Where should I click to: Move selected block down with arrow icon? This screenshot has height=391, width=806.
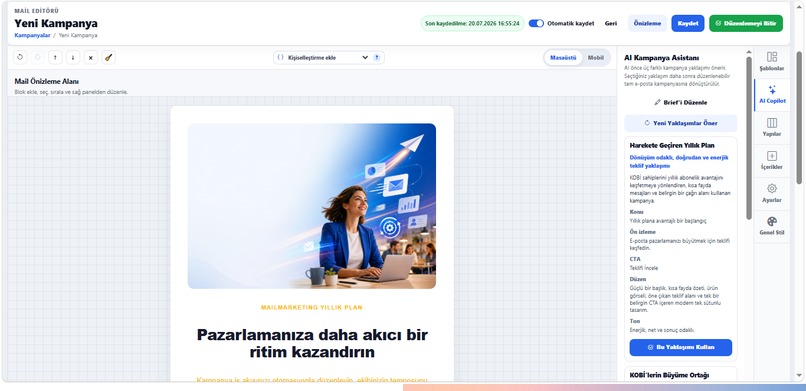[x=72, y=58]
